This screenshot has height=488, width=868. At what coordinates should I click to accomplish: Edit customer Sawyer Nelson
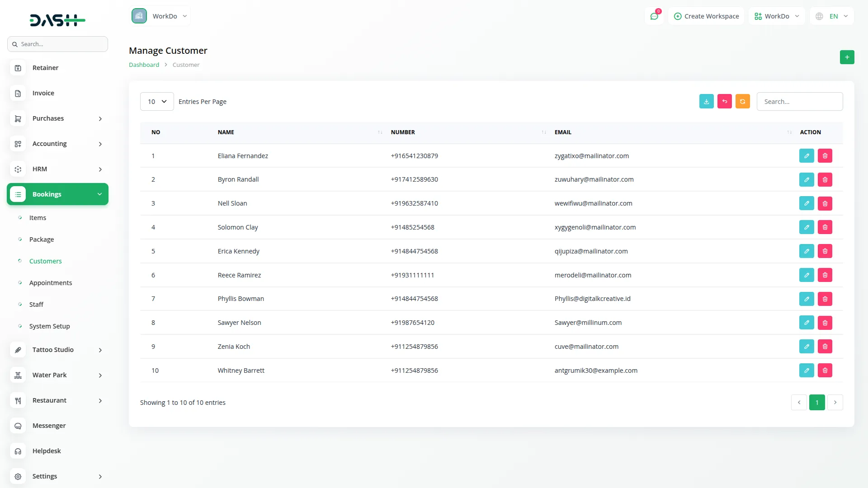(x=806, y=323)
